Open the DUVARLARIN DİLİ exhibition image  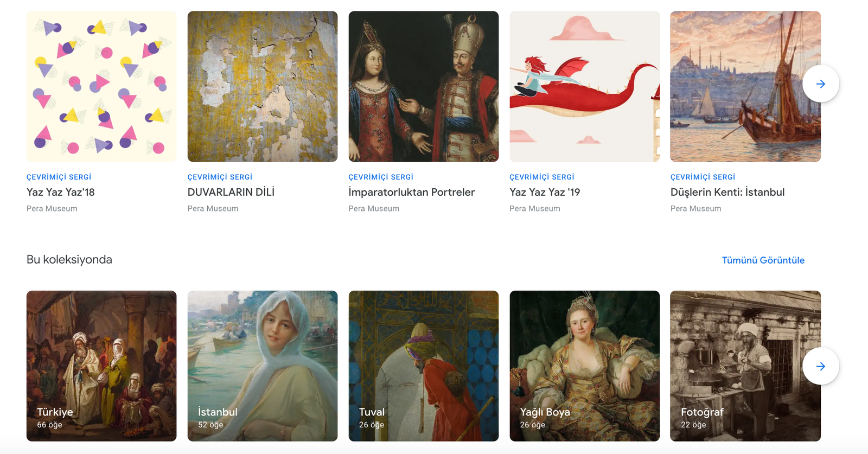click(x=263, y=86)
